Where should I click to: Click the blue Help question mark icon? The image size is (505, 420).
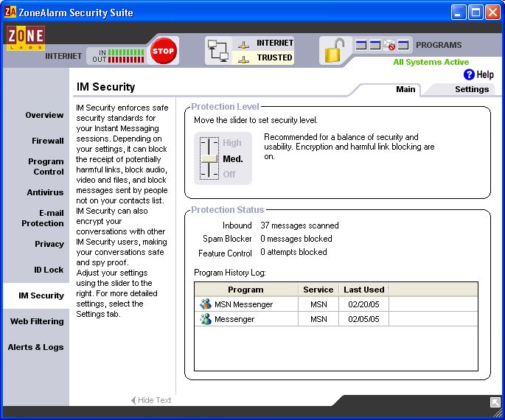coord(469,74)
